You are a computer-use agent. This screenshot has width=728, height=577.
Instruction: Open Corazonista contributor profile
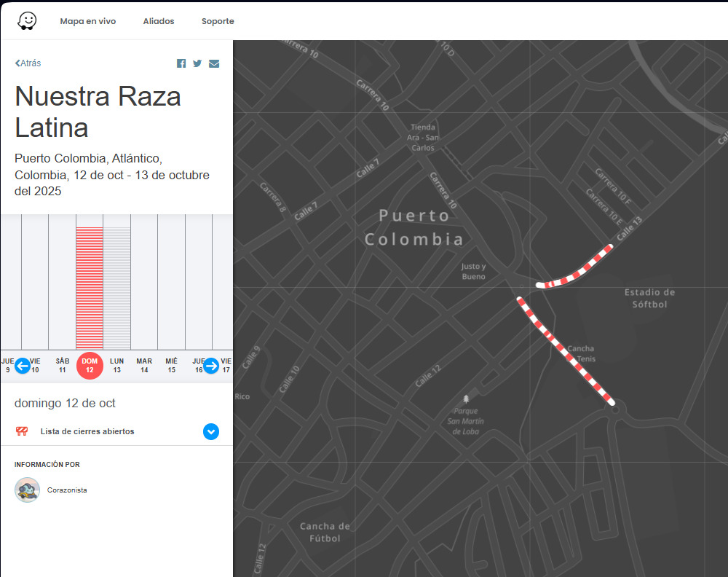click(x=67, y=490)
